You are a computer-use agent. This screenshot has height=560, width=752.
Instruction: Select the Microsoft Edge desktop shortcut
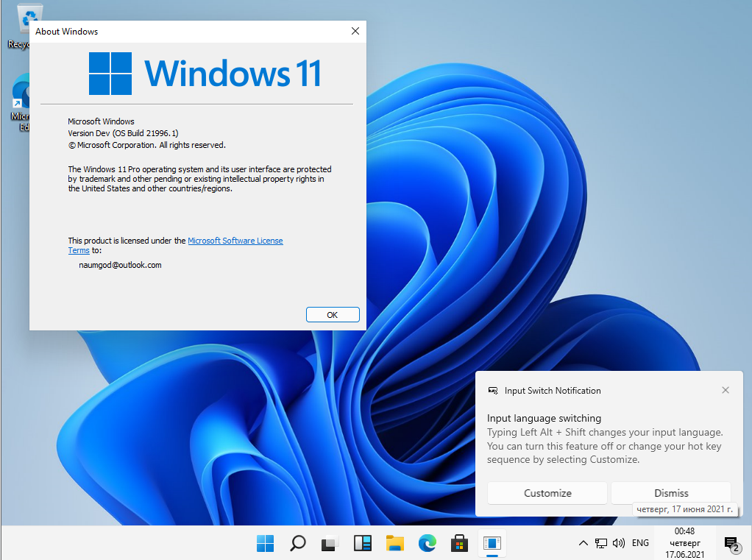coord(20,102)
